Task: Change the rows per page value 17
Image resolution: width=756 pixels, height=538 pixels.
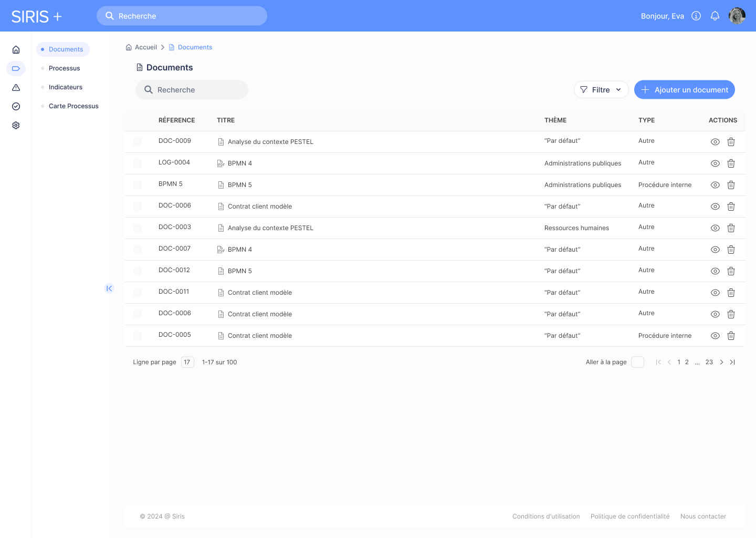Action: [x=187, y=362]
